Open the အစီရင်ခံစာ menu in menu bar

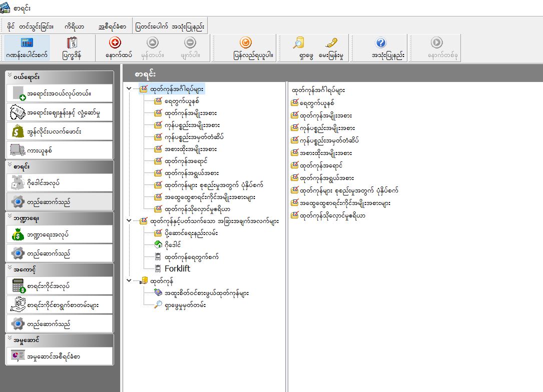pos(112,26)
